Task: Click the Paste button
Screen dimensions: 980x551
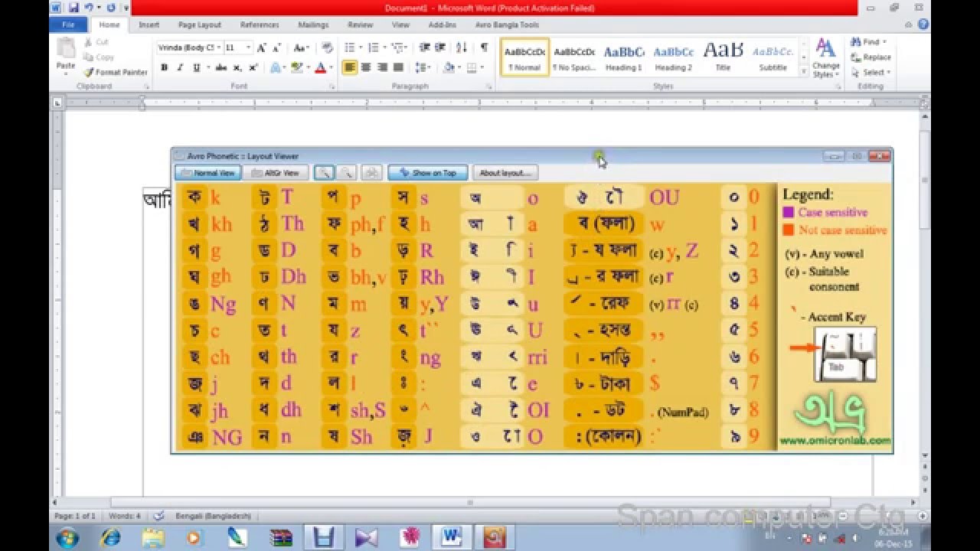Action: pos(66,56)
